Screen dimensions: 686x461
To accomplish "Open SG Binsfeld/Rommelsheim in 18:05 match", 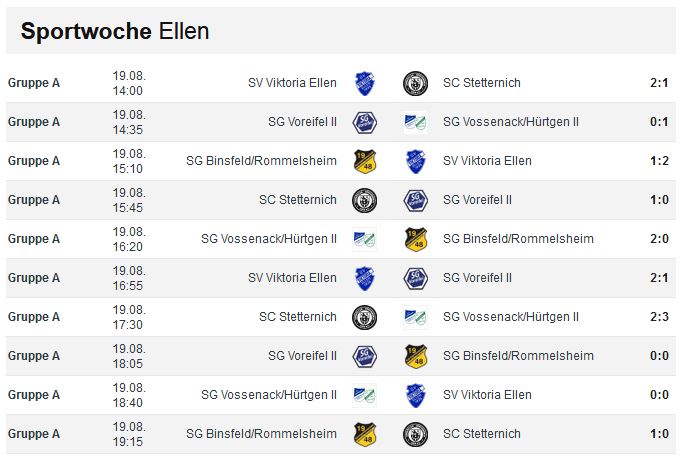I will pyautogui.click(x=518, y=356).
